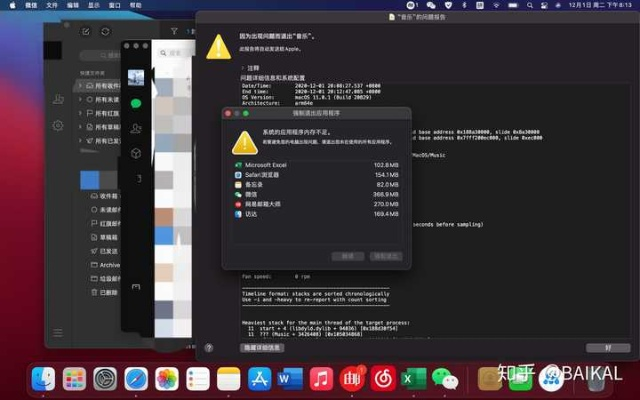The image size is (640, 400).
Task: Open the WeChat chats green bubble icon
Action: click(135, 103)
